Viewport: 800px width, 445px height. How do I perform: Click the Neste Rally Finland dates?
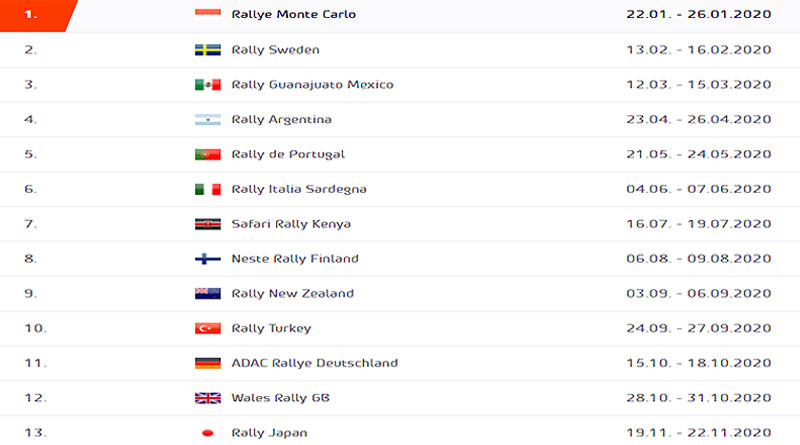coord(698,259)
